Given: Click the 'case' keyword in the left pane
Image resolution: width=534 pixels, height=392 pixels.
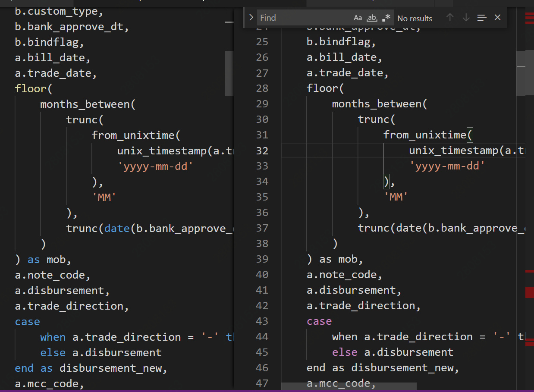Looking at the screenshot, I should click(x=28, y=322).
